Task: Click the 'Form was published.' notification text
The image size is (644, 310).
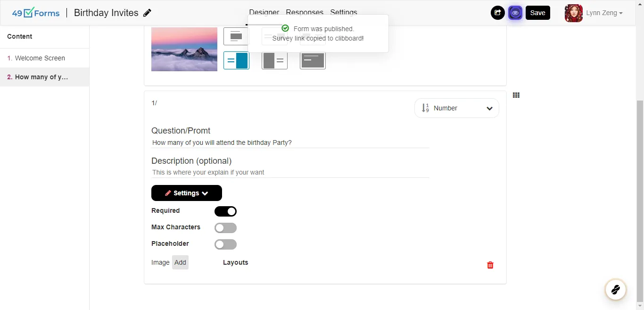Action: 323,29
